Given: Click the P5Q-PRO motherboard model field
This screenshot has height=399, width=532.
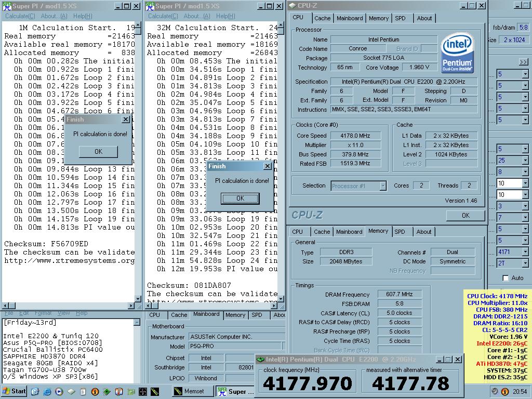Looking at the screenshot, I should point(235,346).
